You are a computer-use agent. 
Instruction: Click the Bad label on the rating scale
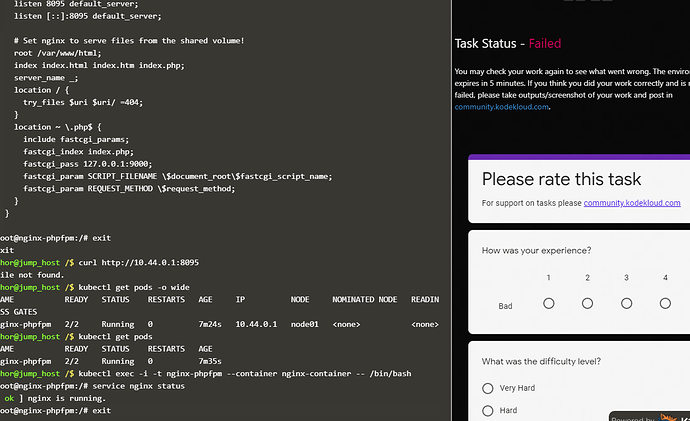click(505, 305)
